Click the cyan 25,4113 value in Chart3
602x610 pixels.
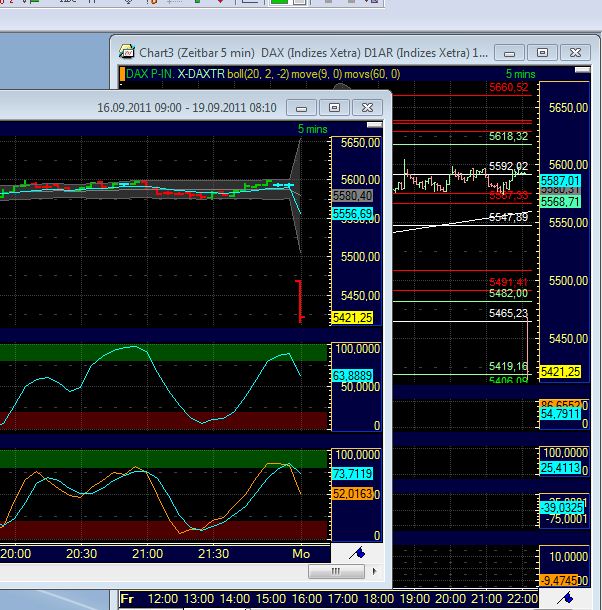[x=560, y=468]
